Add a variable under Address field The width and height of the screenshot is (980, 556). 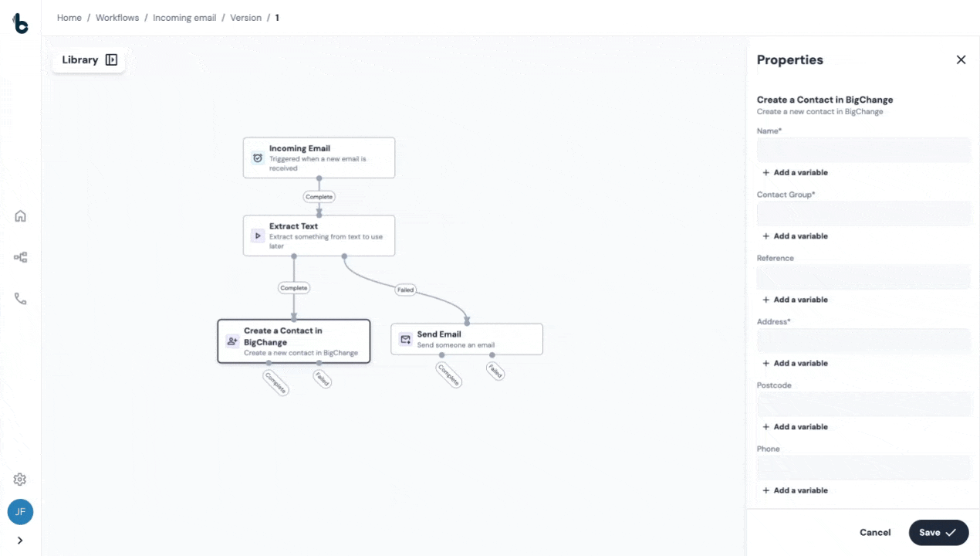(796, 364)
